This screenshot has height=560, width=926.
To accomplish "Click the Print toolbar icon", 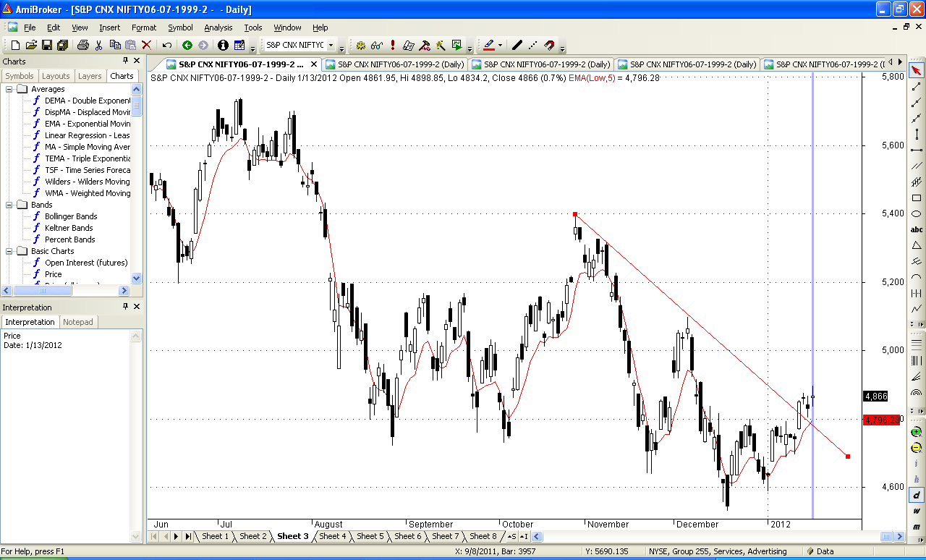I will 82,45.
